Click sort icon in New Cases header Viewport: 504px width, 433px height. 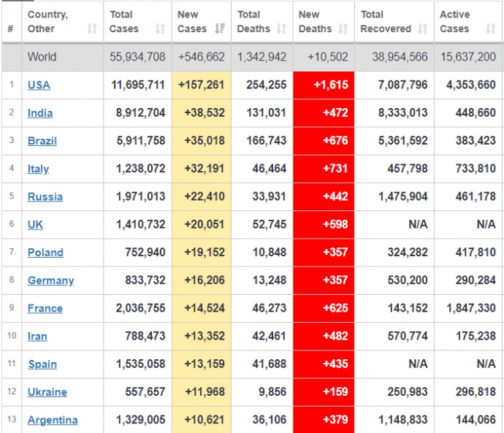pyautogui.click(x=221, y=29)
